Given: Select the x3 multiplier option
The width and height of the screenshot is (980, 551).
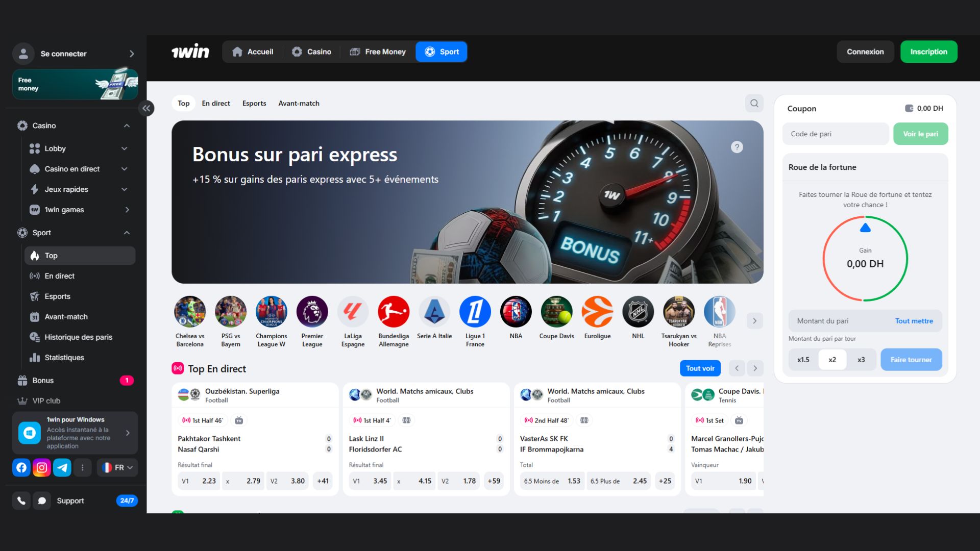Looking at the screenshot, I should pos(861,360).
